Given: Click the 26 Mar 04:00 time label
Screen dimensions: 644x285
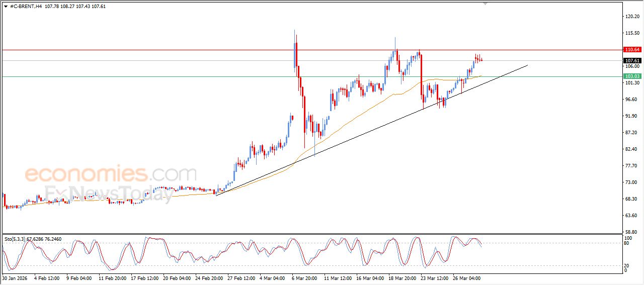Looking at the screenshot, I should click(x=467, y=277).
